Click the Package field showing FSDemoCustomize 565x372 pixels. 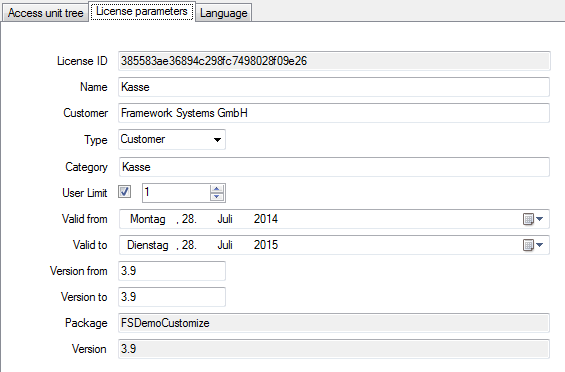(334, 323)
